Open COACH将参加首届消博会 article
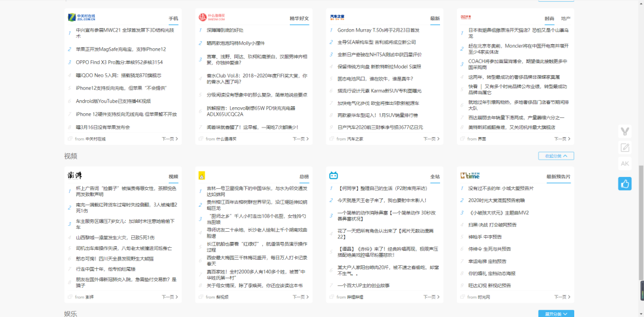The height and width of the screenshot is (317, 644). tap(518, 64)
